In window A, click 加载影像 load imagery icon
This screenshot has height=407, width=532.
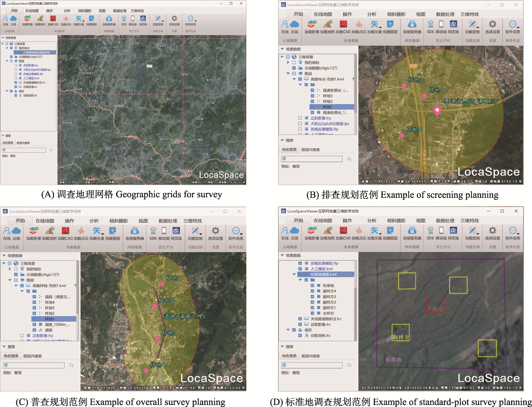click(x=27, y=18)
